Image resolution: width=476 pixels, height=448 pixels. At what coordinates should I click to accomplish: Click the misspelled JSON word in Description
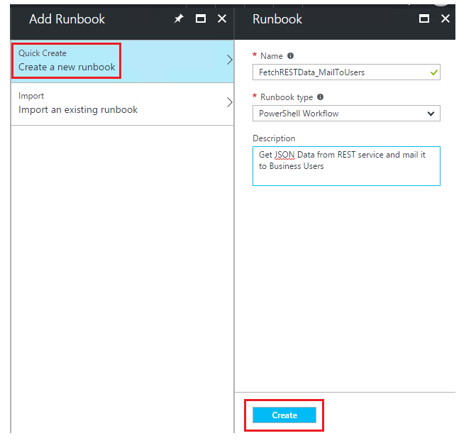(284, 155)
